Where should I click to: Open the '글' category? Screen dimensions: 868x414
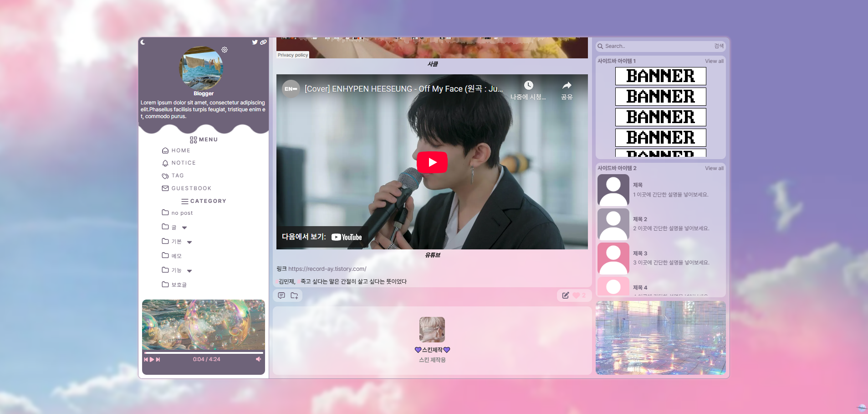174,227
